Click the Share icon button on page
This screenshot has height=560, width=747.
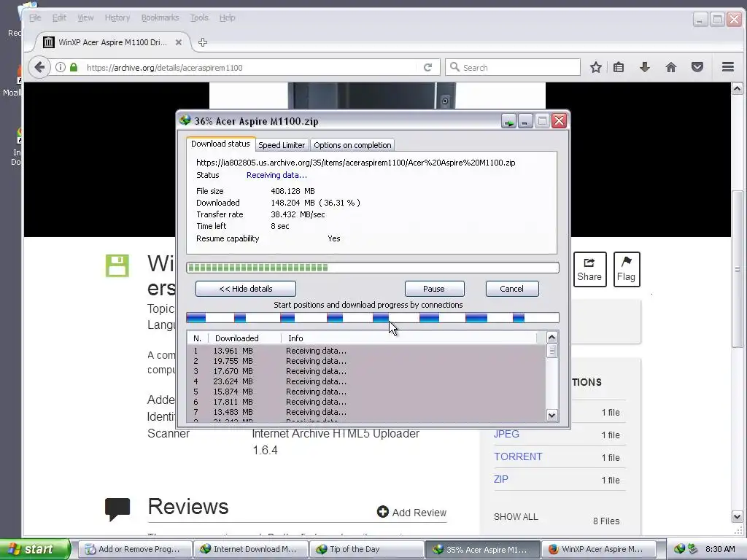point(589,270)
